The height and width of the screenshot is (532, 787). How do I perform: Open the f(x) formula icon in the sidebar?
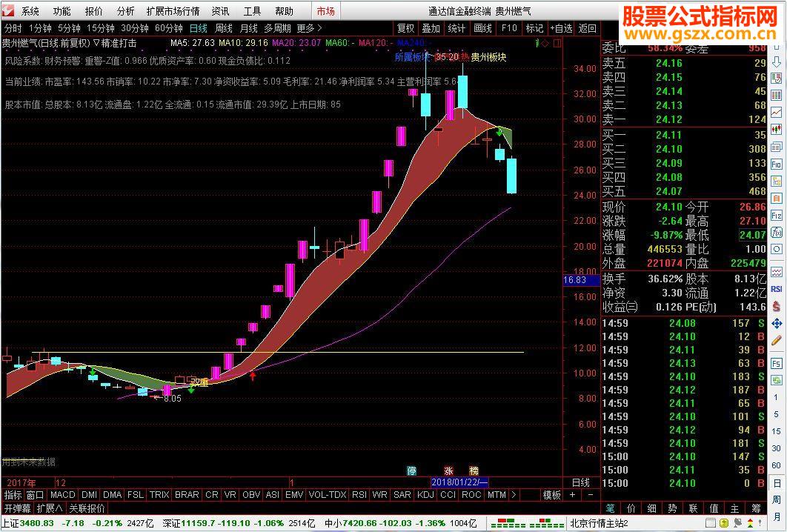point(776,233)
